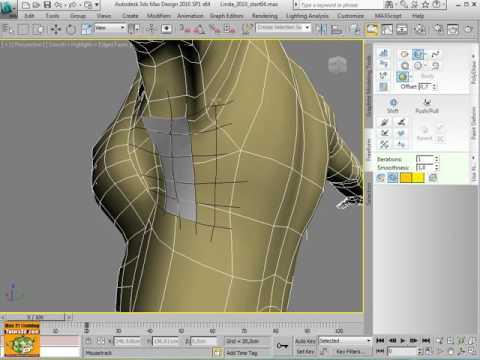The image size is (480, 360).
Task: Open the Tools menu
Action: pos(52,16)
